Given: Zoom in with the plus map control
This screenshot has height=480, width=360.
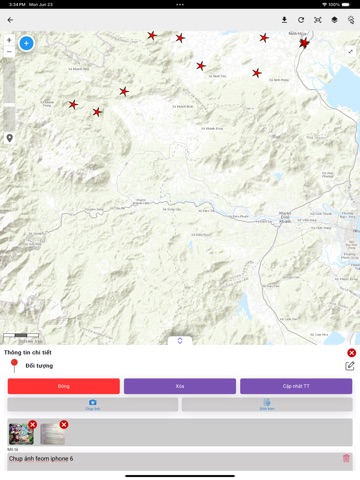Looking at the screenshot, I should click(x=9, y=40).
